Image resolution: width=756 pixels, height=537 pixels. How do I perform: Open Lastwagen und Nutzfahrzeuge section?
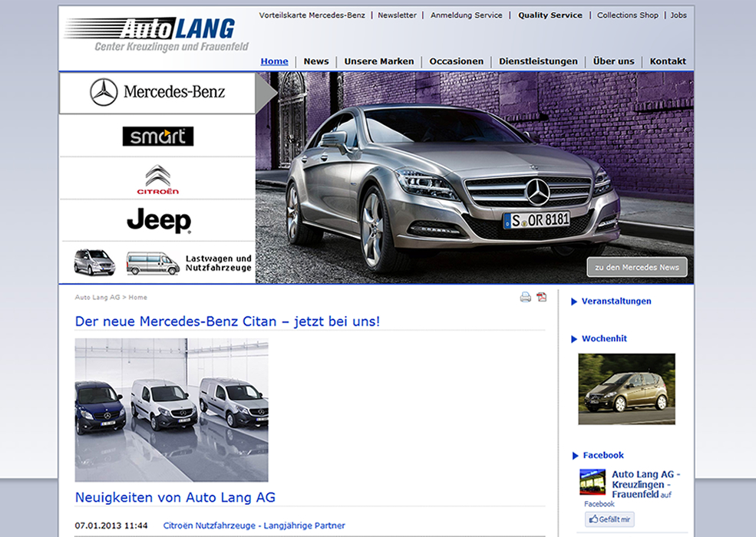162,263
